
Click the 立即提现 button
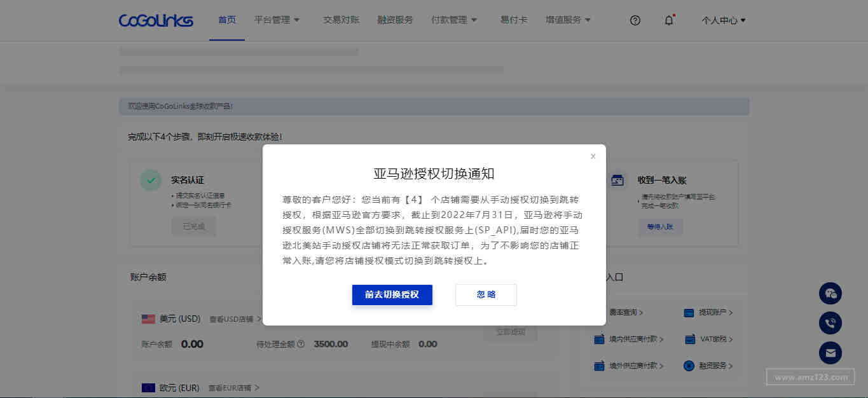pos(510,332)
